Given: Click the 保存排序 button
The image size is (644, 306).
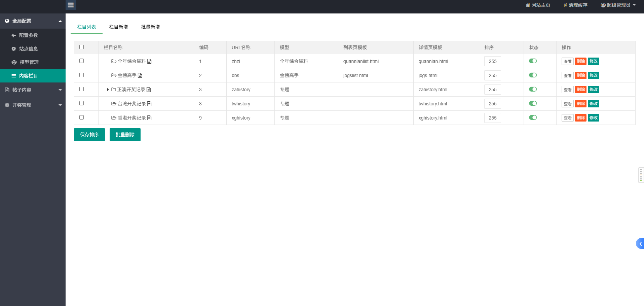Looking at the screenshot, I should click(x=89, y=135).
